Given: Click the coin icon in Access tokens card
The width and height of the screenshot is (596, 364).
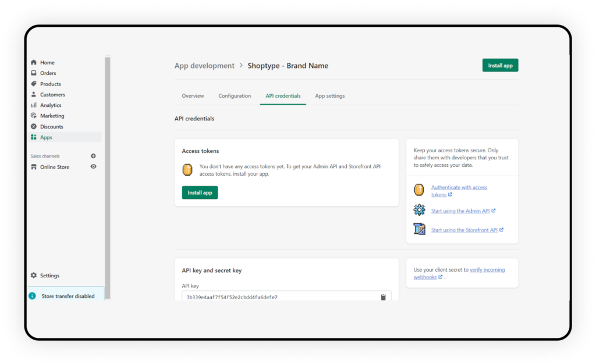Looking at the screenshot, I should (x=187, y=170).
